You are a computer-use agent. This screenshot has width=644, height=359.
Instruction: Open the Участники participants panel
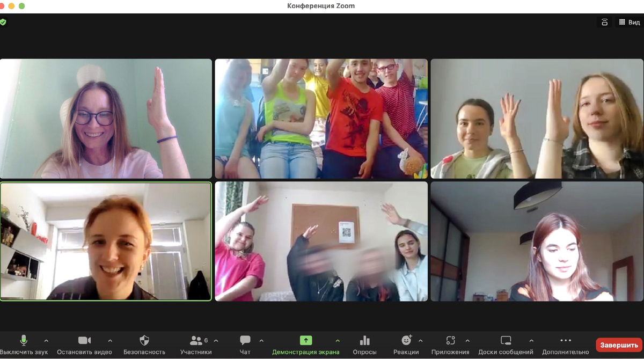point(196,345)
